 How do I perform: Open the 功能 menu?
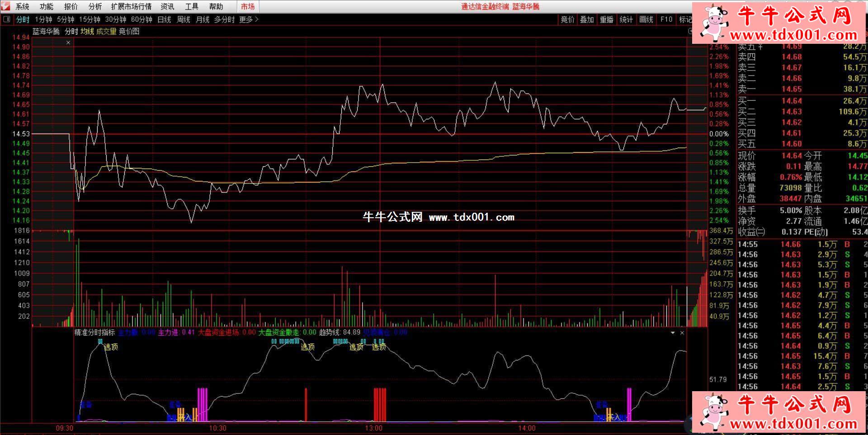click(46, 6)
